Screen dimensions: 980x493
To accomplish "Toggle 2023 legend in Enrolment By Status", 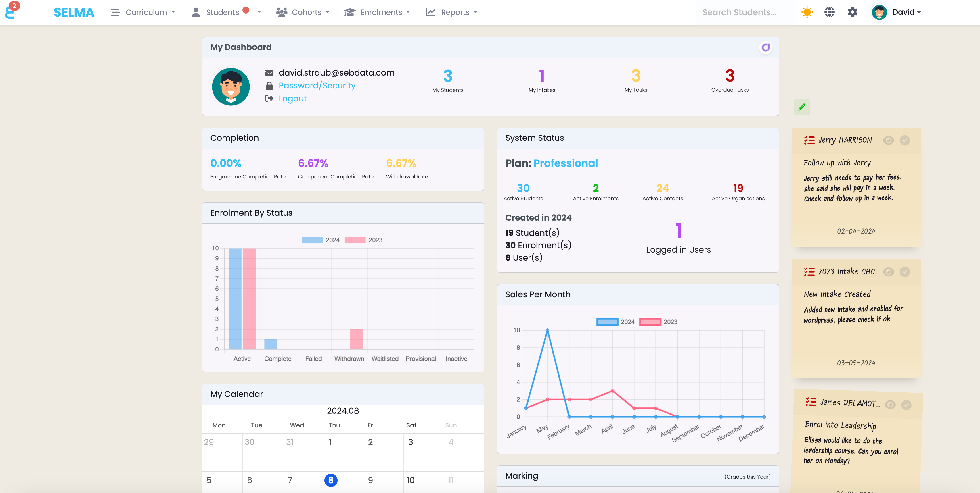I will point(364,240).
